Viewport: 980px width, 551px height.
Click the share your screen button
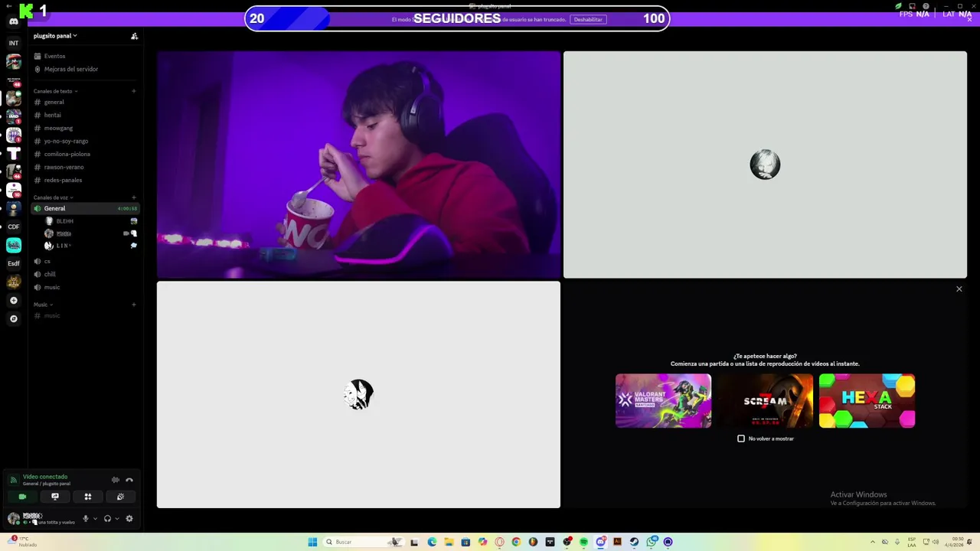click(x=55, y=497)
